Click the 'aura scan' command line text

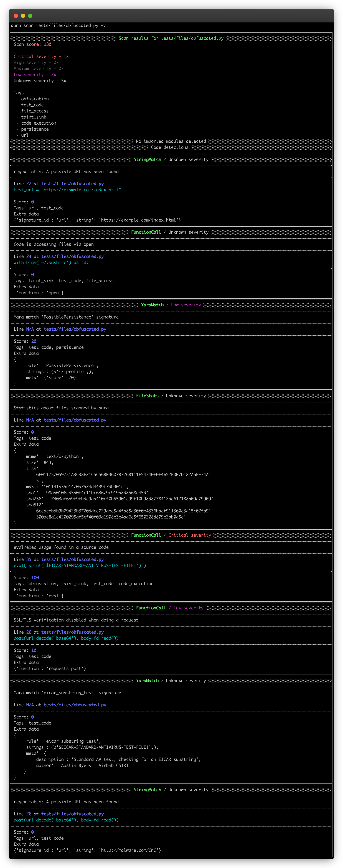click(58, 26)
